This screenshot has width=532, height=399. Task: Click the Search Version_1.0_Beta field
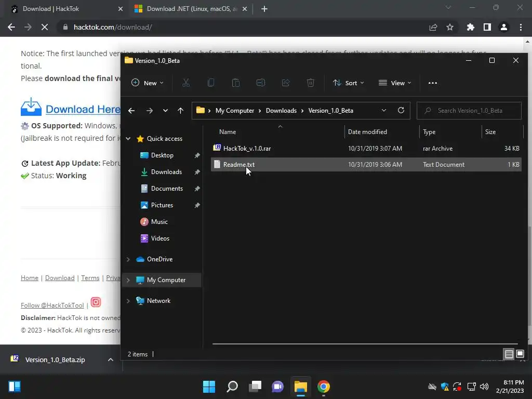pyautogui.click(x=469, y=111)
